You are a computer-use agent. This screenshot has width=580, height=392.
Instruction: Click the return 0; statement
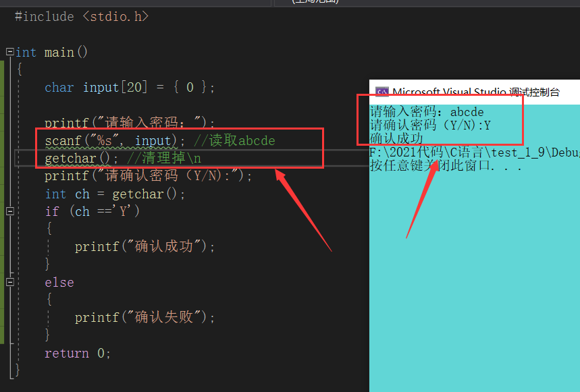pos(78,352)
